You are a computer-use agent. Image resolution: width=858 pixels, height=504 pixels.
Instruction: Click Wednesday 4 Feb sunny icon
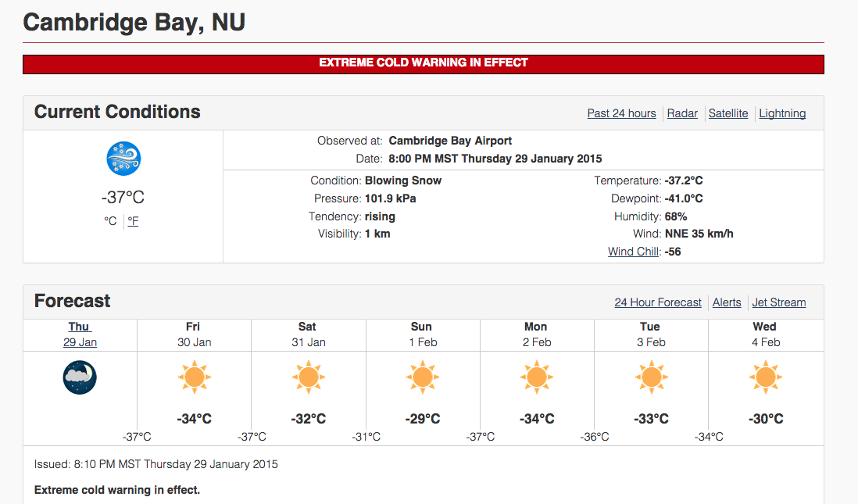point(766,377)
